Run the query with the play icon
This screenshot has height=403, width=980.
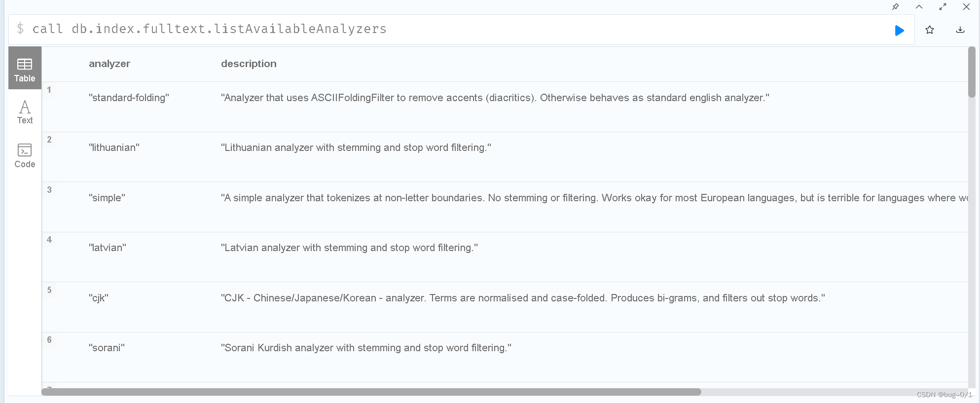click(899, 31)
